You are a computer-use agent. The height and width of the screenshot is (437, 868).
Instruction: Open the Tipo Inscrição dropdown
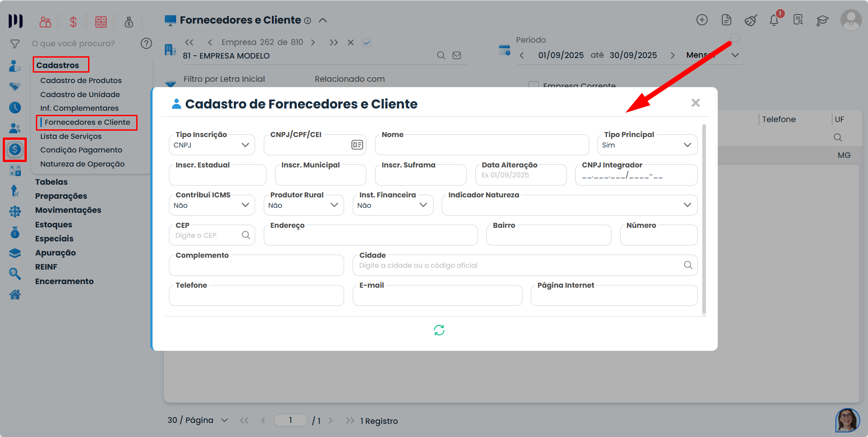[x=212, y=145]
